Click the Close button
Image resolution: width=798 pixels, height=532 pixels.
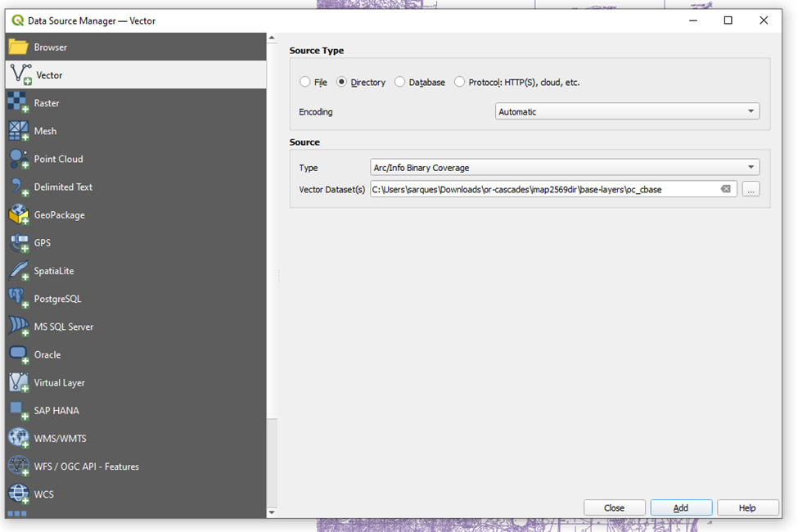coord(615,507)
